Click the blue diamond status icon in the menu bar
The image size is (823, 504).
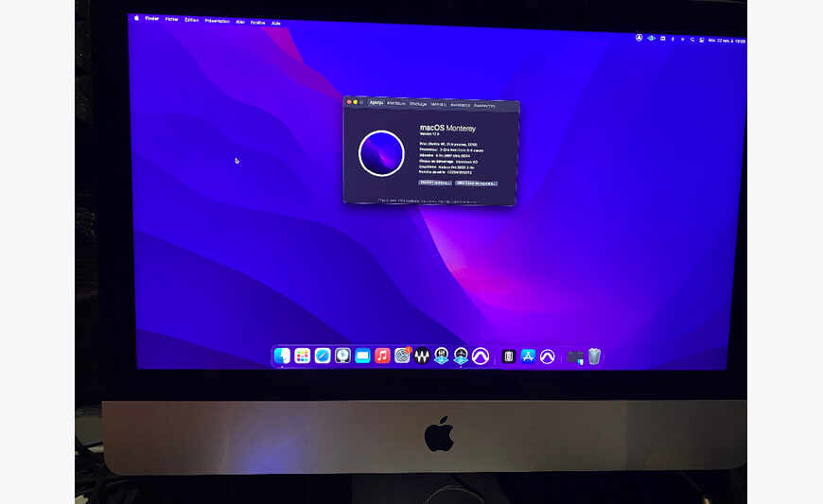click(651, 38)
